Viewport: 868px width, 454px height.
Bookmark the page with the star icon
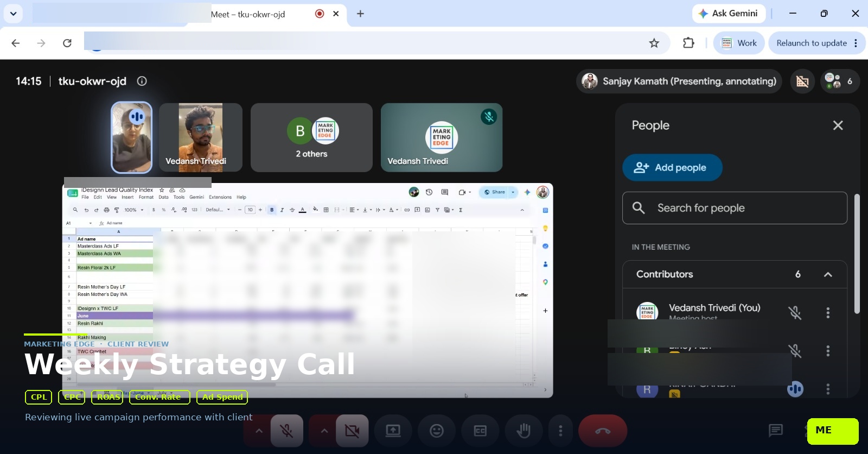coord(654,43)
